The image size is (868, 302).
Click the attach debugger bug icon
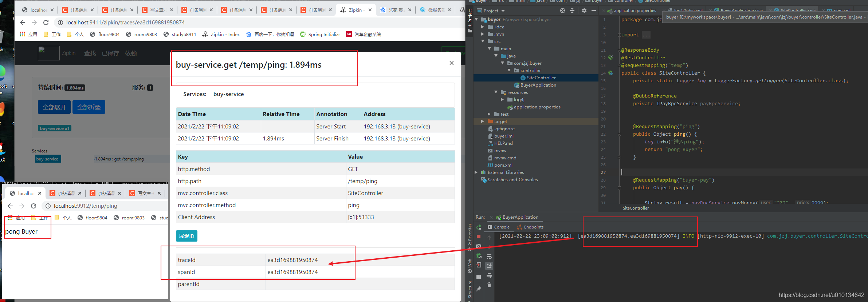coord(479,255)
